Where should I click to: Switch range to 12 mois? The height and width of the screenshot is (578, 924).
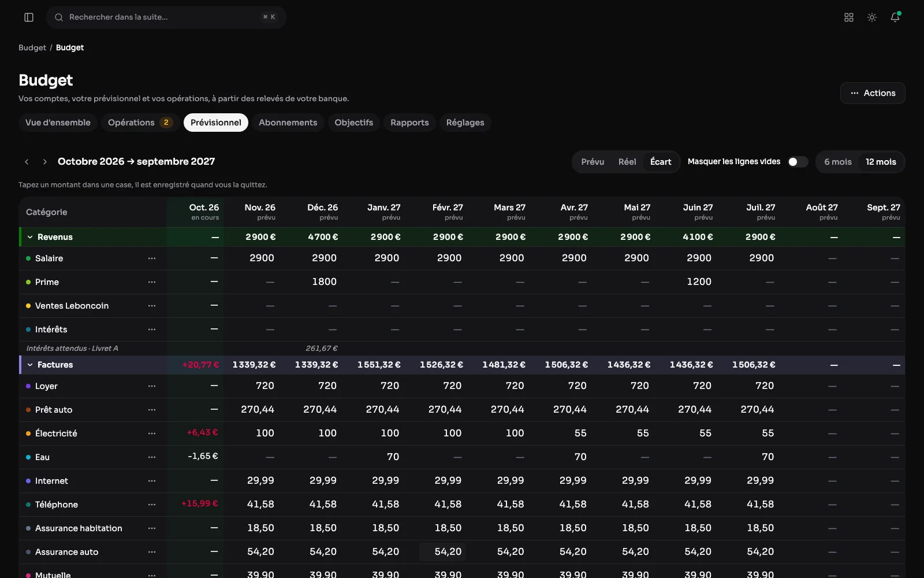point(881,162)
